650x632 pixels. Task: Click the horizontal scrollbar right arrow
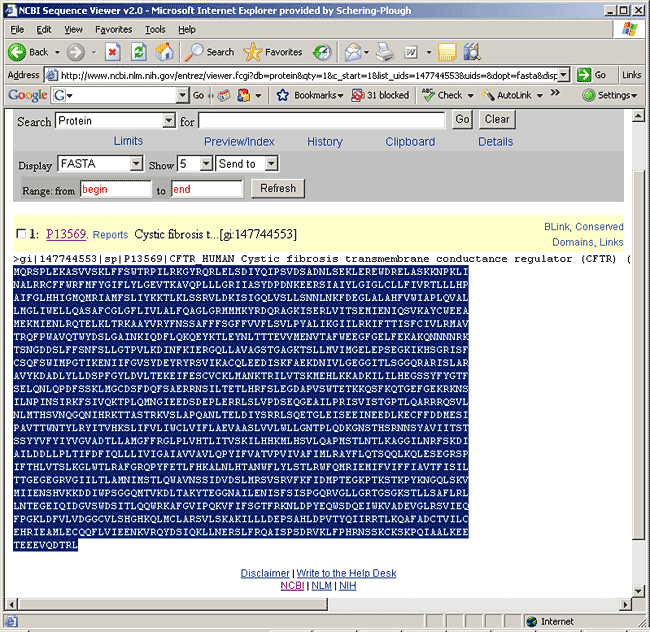[x=625, y=605]
